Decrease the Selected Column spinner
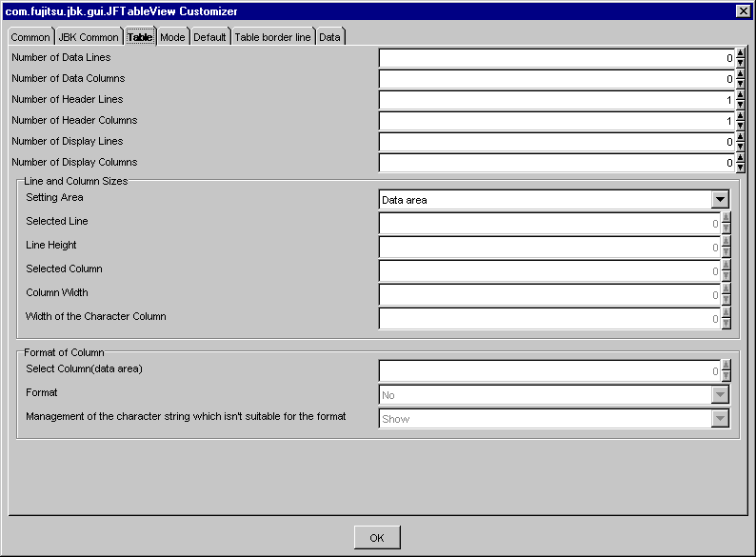Screen dimensions: 756x557 coord(726,276)
